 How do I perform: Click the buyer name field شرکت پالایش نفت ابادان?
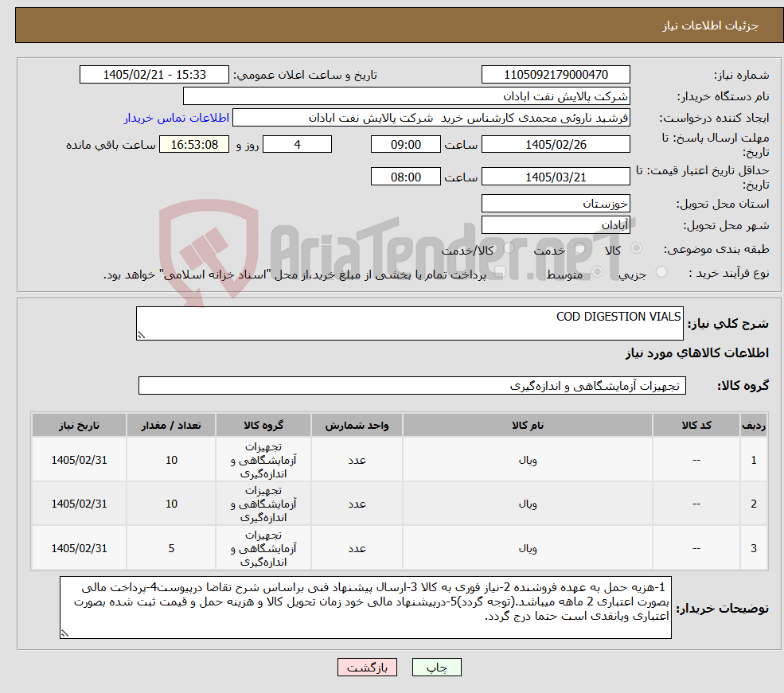coord(407,96)
